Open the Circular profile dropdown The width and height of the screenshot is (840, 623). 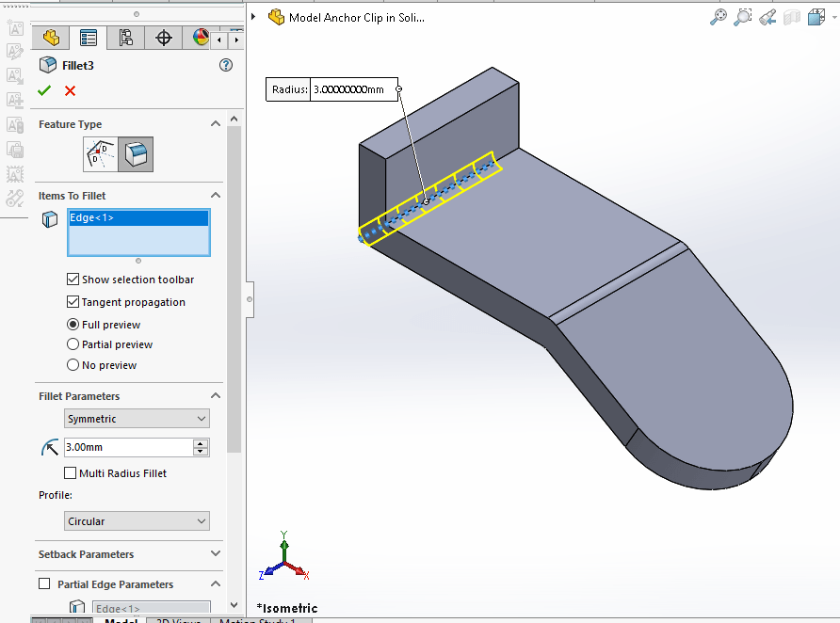coord(203,520)
